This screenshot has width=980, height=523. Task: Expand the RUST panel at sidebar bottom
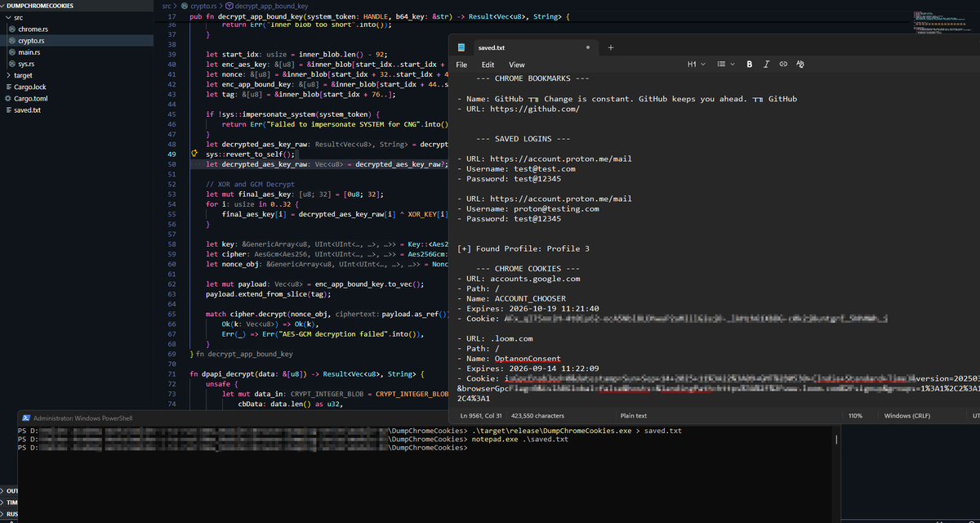10,512
